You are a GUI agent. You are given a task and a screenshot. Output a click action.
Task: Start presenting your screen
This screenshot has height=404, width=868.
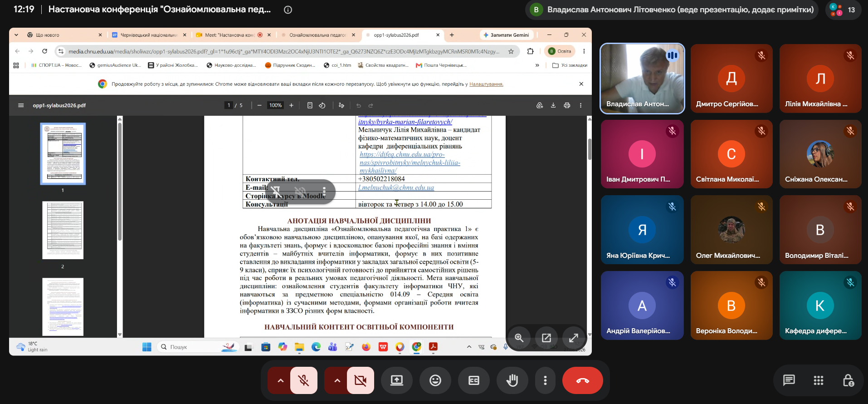pyautogui.click(x=397, y=380)
